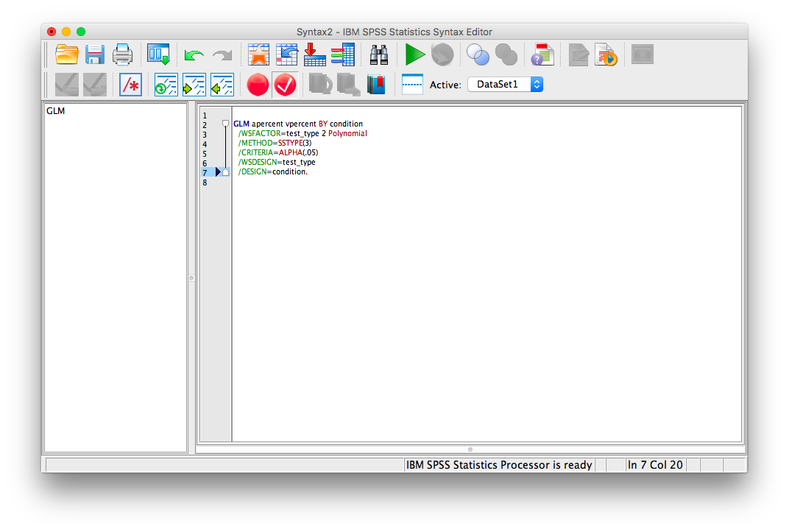The image size is (789, 532).
Task: Click the auto-indent icon with green circular arrow
Action: (166, 85)
